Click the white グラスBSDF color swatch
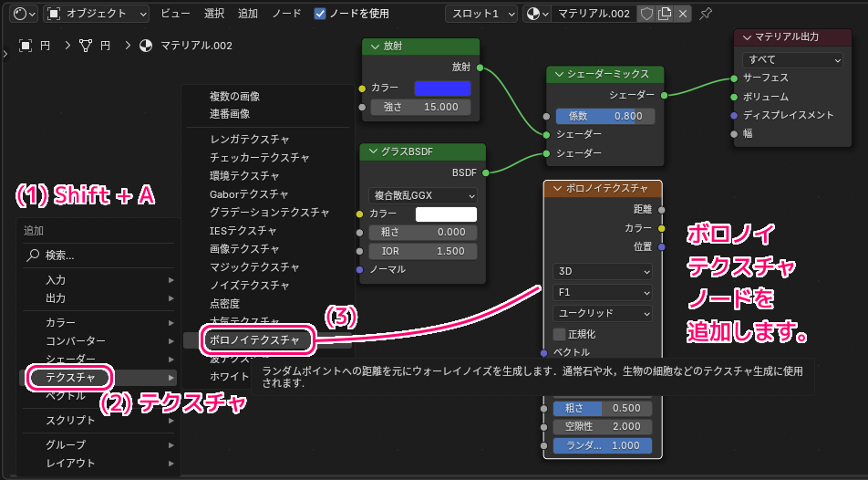Screen dimensions: 868x480 coord(446,214)
